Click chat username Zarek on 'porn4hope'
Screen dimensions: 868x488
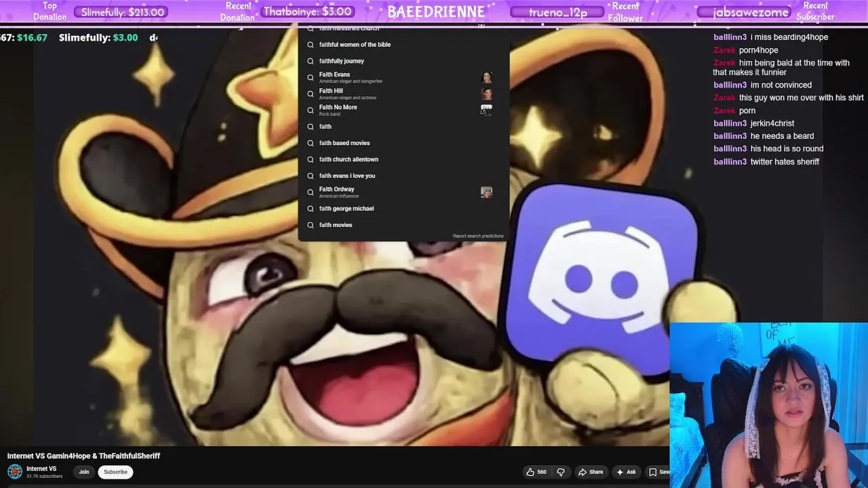pos(724,50)
